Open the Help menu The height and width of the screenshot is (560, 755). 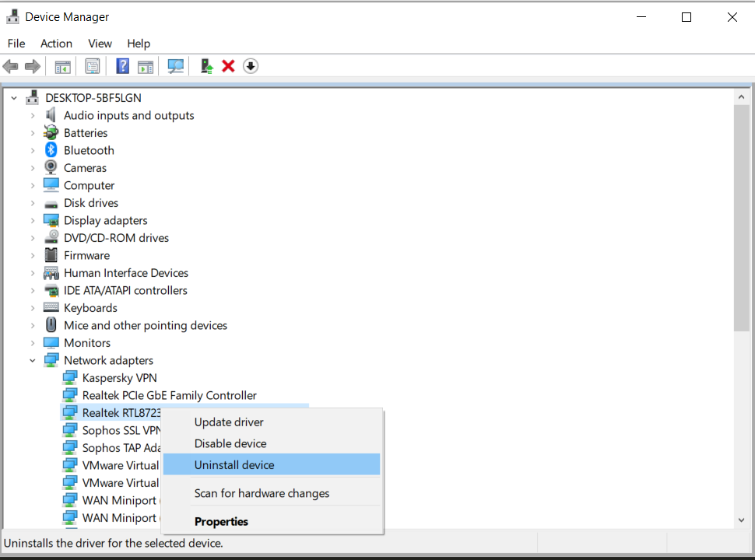(139, 44)
